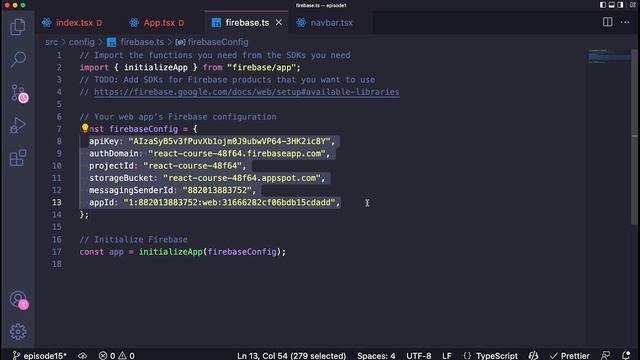Switch to the index.tsx tab
The image size is (640, 360).
73,23
